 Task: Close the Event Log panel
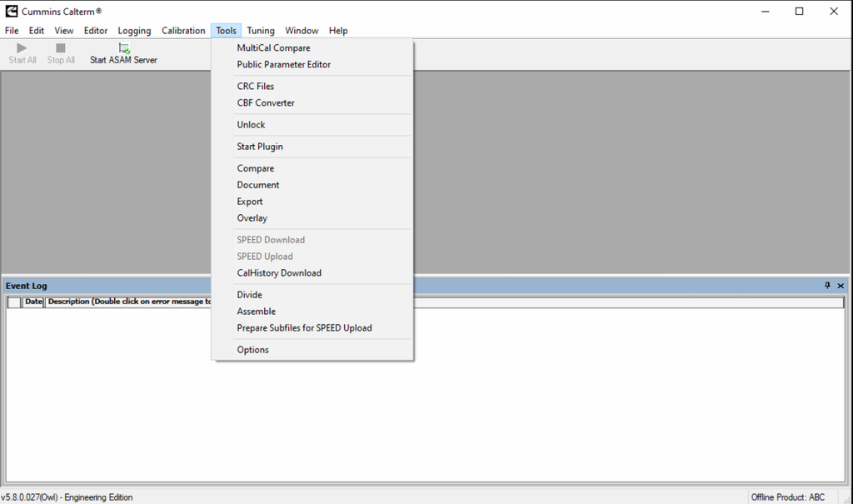841,286
